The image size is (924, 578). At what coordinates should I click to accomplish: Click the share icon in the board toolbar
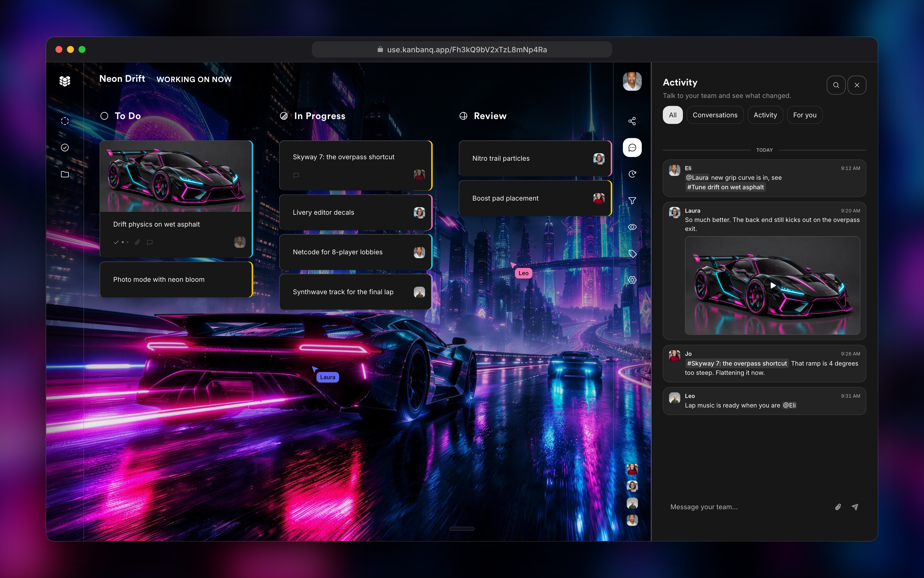632,121
